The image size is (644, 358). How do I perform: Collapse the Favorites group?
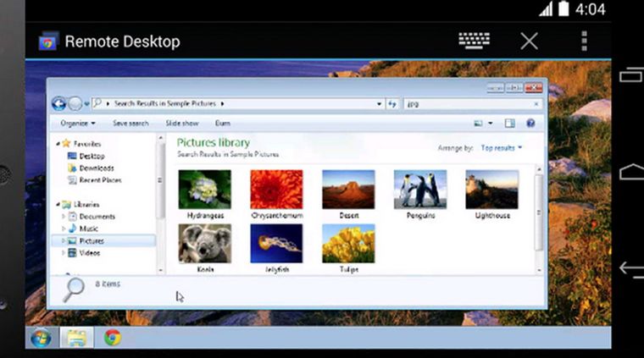(x=58, y=144)
